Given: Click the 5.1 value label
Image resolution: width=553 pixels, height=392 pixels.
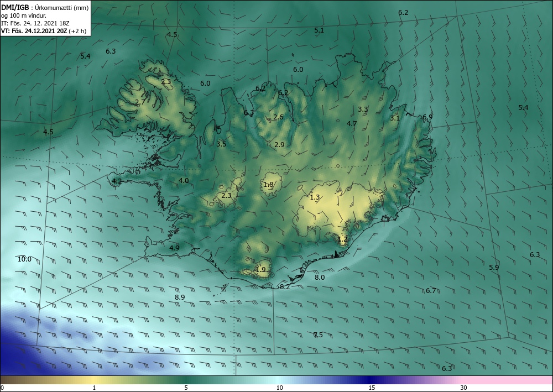Looking at the screenshot, I should click(319, 30).
